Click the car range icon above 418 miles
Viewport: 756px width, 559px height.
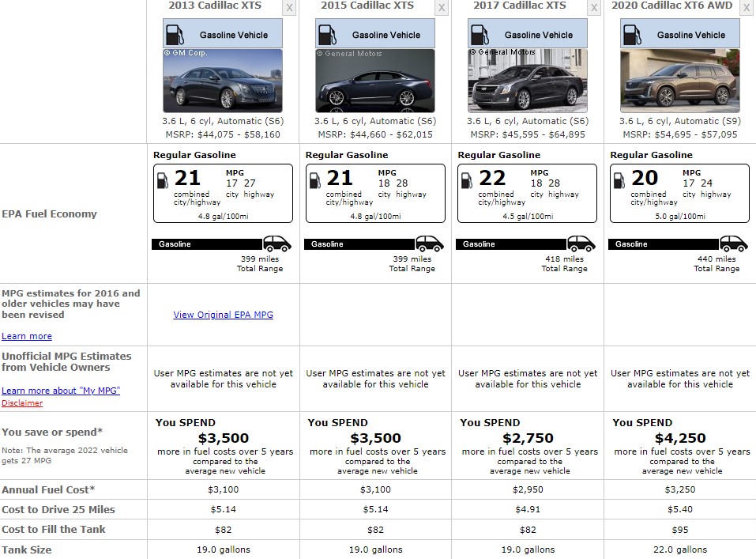click(x=581, y=244)
